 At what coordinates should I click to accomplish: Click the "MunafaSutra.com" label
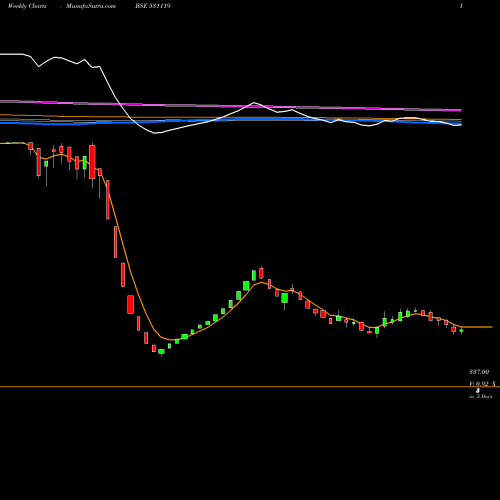point(91,6)
